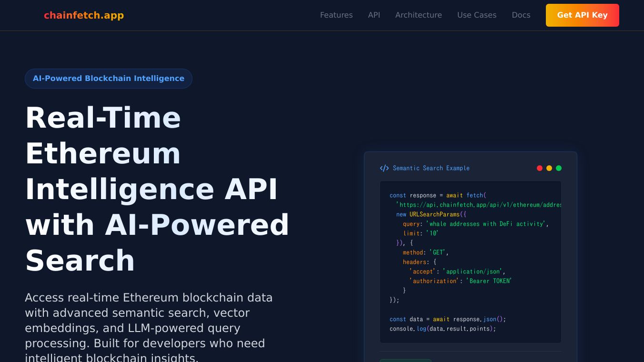This screenshot has width=644, height=362.
Task: Click the code brackets icon in the example card
Action: tap(384, 168)
